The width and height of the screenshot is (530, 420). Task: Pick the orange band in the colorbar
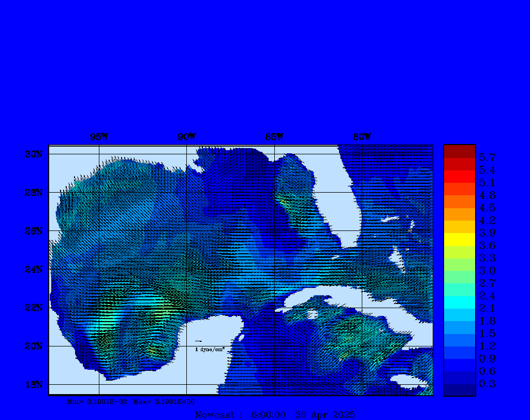point(459,214)
